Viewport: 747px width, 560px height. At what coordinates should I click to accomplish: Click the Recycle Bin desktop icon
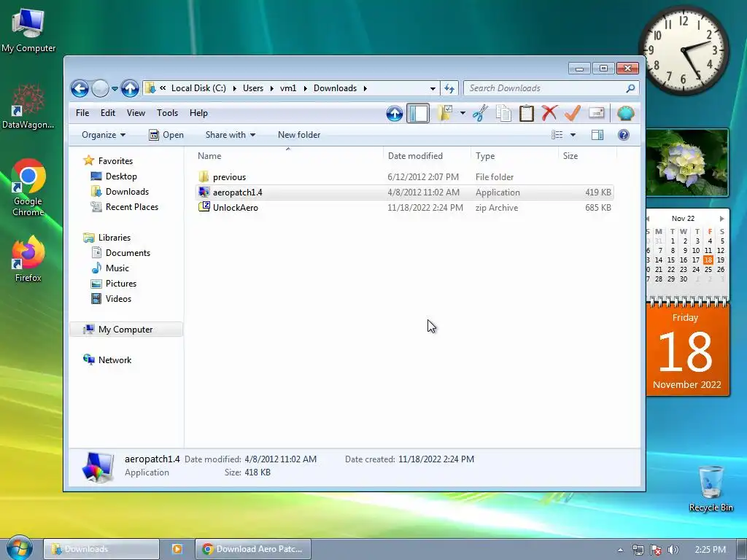tap(711, 489)
